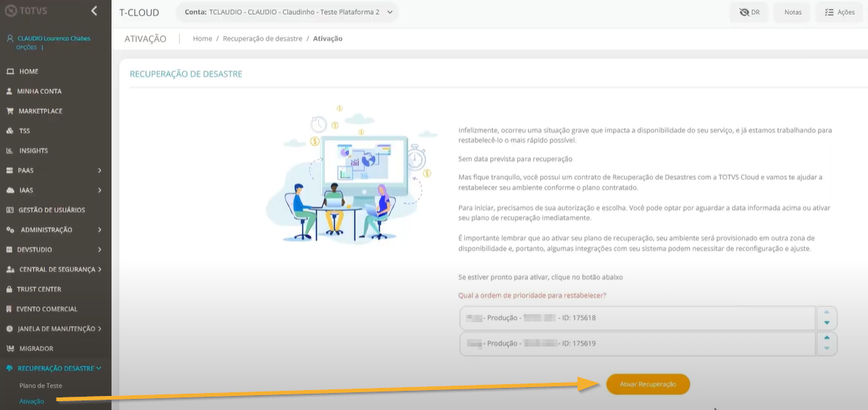Move ID 175619 up in priority
The height and width of the screenshot is (410, 868).
click(827, 338)
